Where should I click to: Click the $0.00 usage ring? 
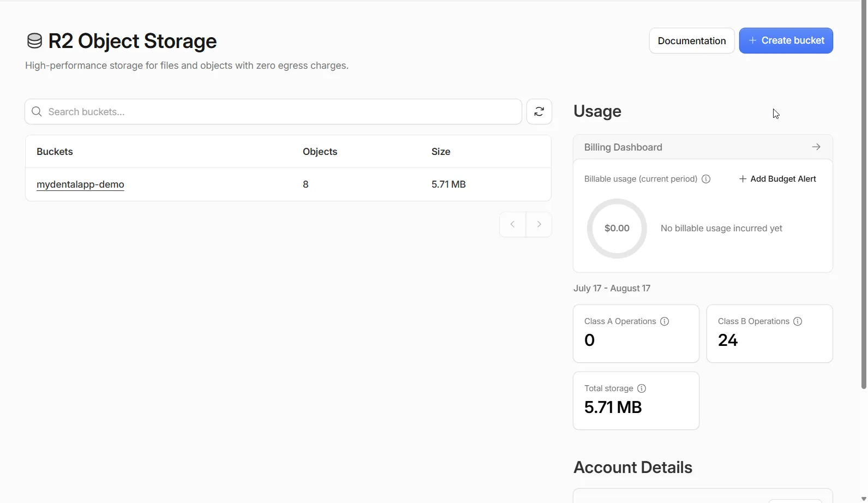point(617,229)
